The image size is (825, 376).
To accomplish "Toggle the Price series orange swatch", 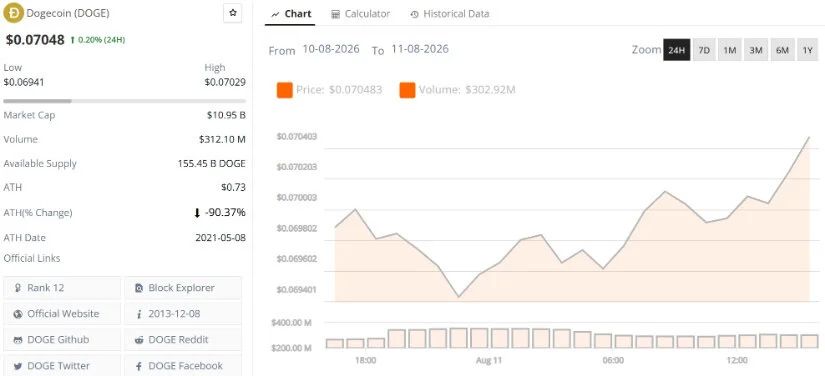I will 285,90.
